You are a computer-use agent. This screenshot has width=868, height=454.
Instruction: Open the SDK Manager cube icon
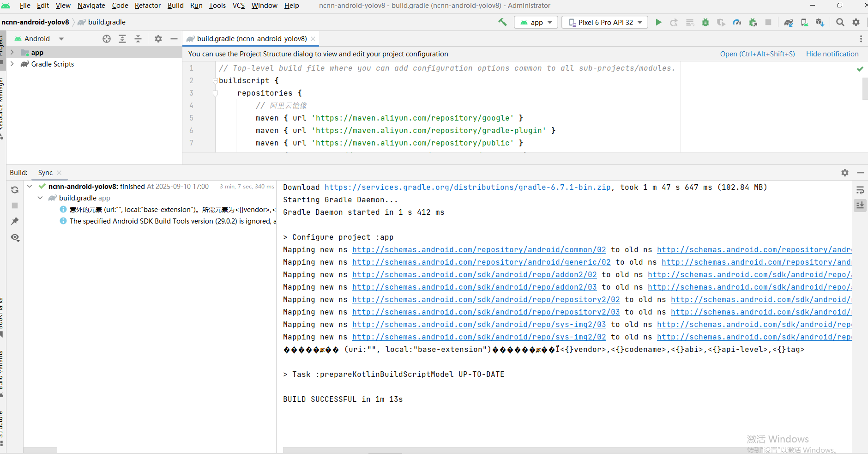click(x=820, y=22)
